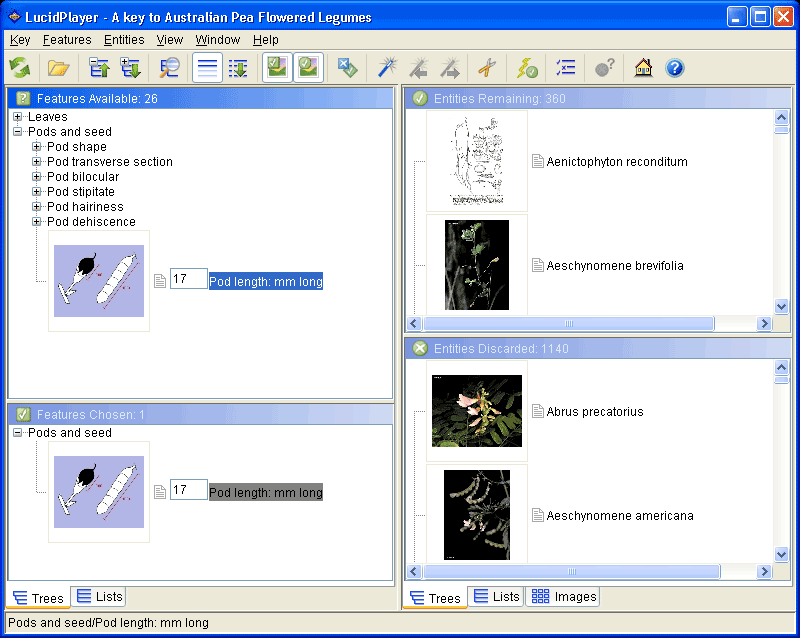The width and height of the screenshot is (800, 638).
Task: Switch to the Images tab
Action: 564,597
